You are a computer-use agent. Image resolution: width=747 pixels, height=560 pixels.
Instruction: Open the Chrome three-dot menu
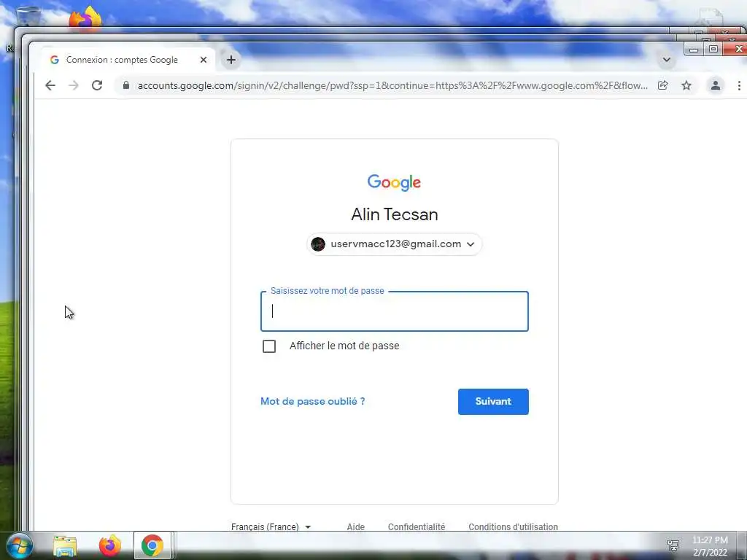coord(739,86)
